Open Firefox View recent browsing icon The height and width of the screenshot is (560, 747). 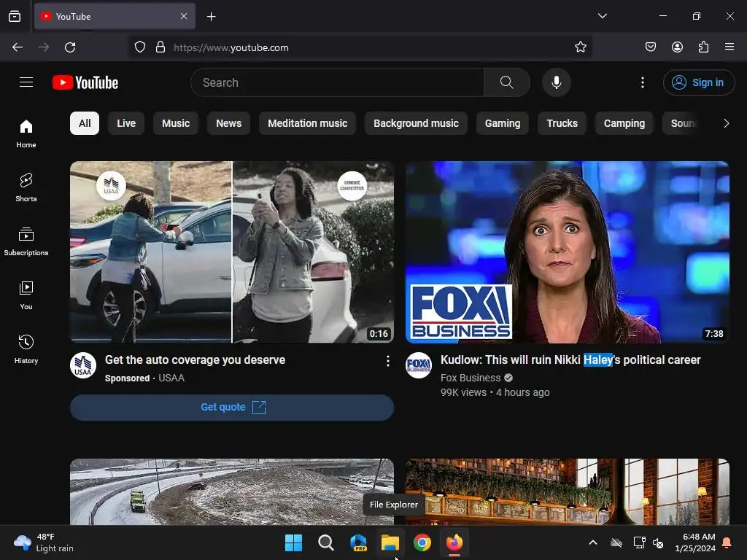[x=15, y=17]
